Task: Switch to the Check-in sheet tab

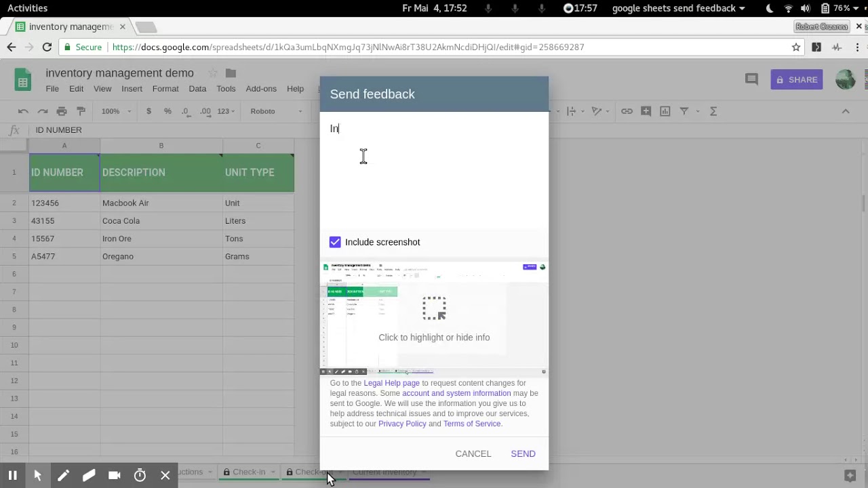Action: (x=249, y=472)
